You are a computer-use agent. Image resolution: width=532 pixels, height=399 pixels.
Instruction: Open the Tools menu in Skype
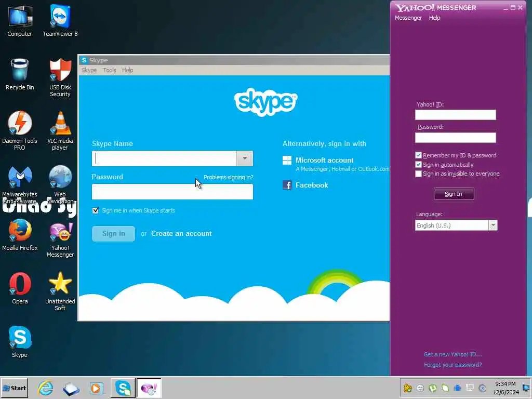110,70
